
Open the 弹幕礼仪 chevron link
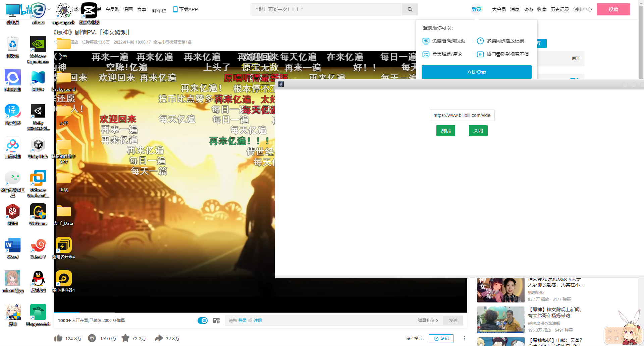pos(428,321)
